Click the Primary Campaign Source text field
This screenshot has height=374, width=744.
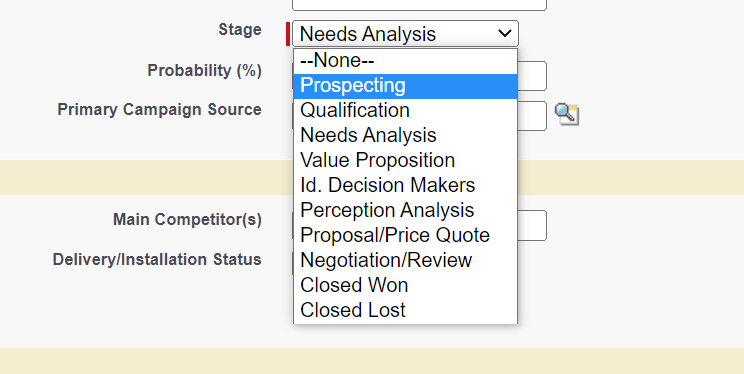point(532,116)
